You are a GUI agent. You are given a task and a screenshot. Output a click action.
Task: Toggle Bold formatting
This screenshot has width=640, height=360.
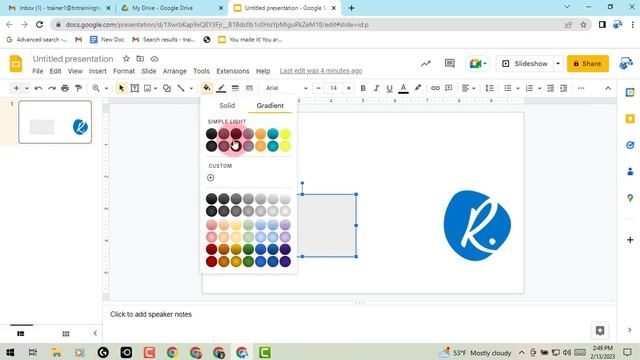pyautogui.click(x=363, y=88)
